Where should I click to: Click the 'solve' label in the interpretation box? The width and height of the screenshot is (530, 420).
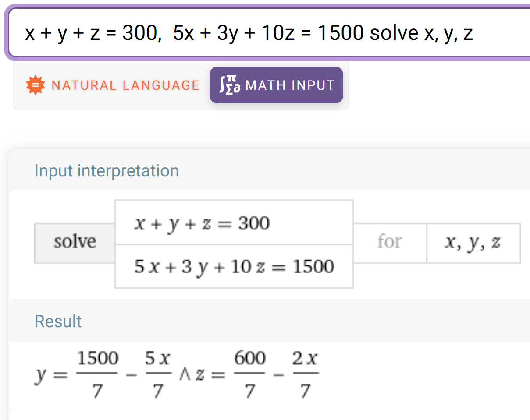(75, 241)
